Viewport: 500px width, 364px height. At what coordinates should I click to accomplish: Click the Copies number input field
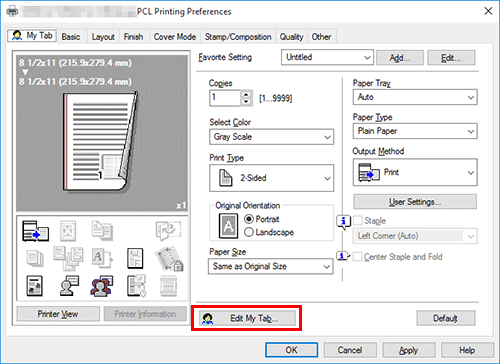(225, 98)
